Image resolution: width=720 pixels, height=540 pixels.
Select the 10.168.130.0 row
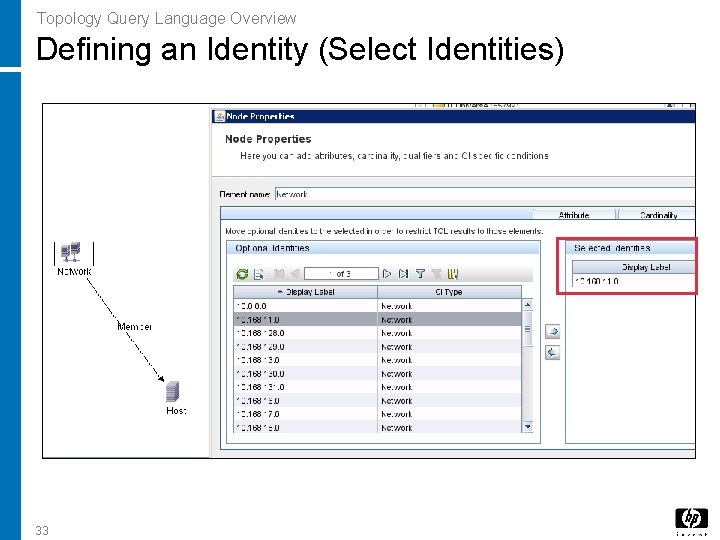(377, 374)
